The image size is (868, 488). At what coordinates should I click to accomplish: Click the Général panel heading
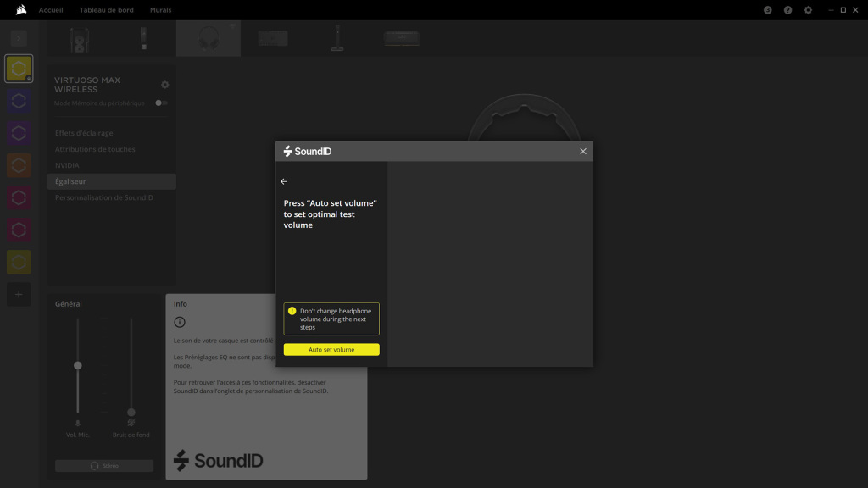[x=68, y=304]
